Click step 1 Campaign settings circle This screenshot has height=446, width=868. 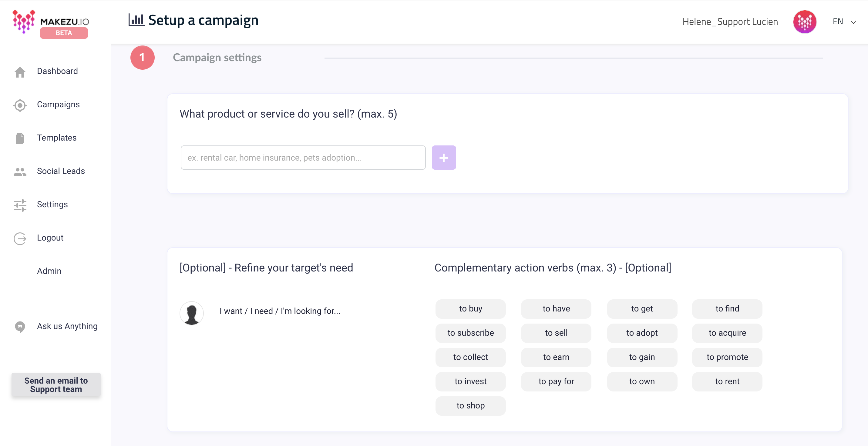[142, 58]
